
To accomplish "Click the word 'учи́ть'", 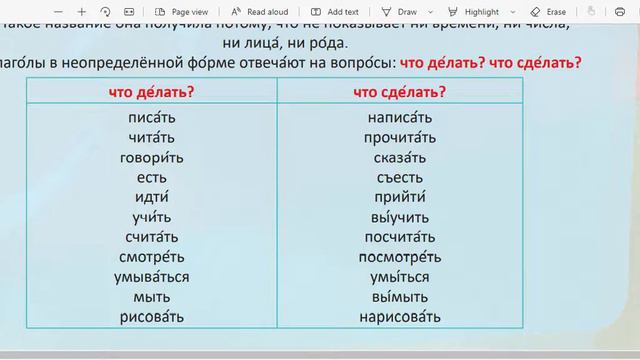I will tap(152, 217).
